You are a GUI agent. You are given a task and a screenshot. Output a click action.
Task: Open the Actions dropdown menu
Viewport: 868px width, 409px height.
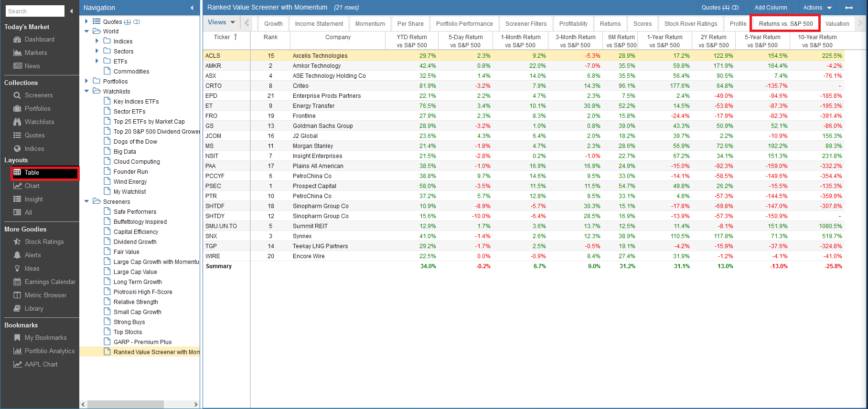pyautogui.click(x=817, y=8)
